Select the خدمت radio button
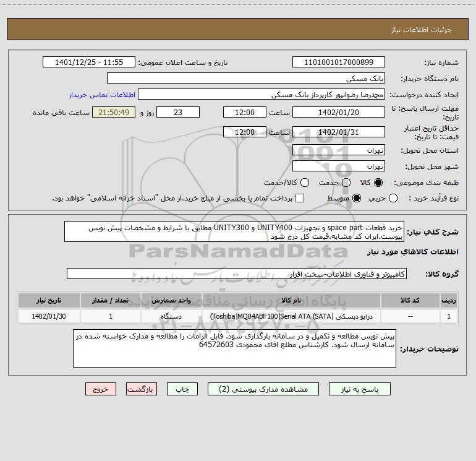Image resolution: width=476 pixels, height=461 pixels. 346,183
